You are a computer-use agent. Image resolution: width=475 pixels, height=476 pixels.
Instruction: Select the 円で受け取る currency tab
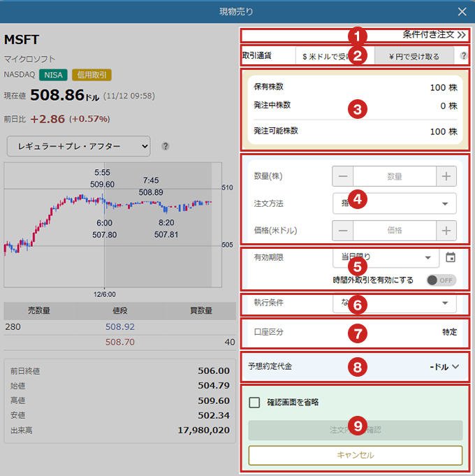414,56
